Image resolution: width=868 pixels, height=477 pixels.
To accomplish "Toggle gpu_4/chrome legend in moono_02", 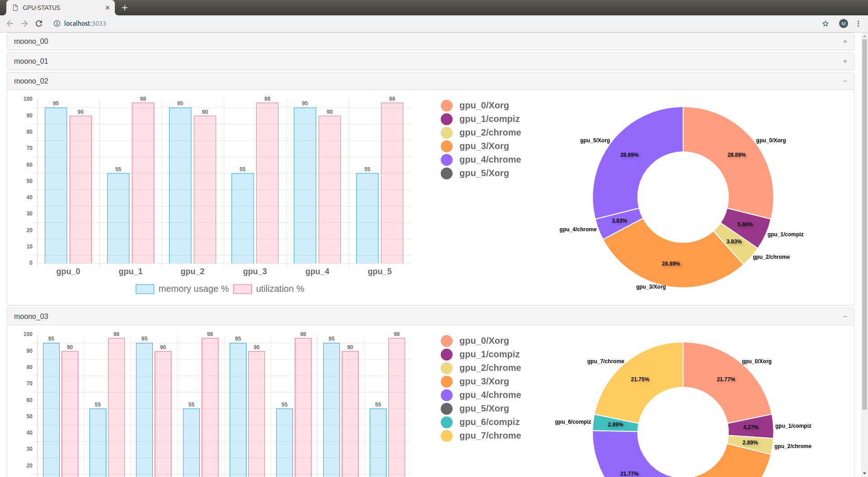I will point(481,160).
